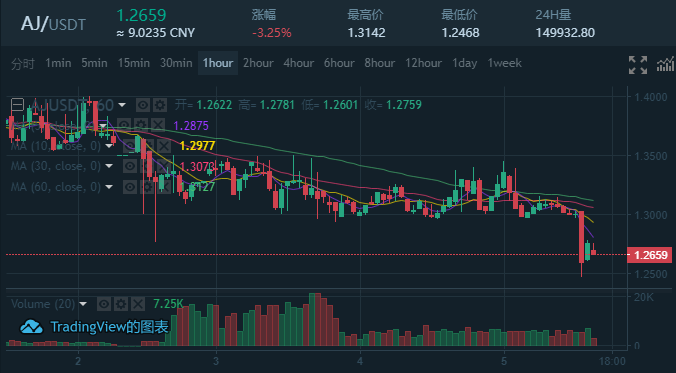
Task: Click the highest price 1.3142
Action: pos(366,33)
